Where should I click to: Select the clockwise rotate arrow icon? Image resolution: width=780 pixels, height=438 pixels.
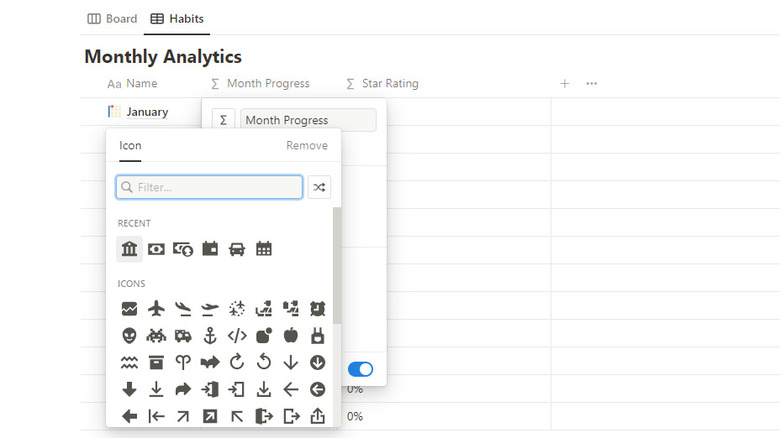(x=237, y=362)
